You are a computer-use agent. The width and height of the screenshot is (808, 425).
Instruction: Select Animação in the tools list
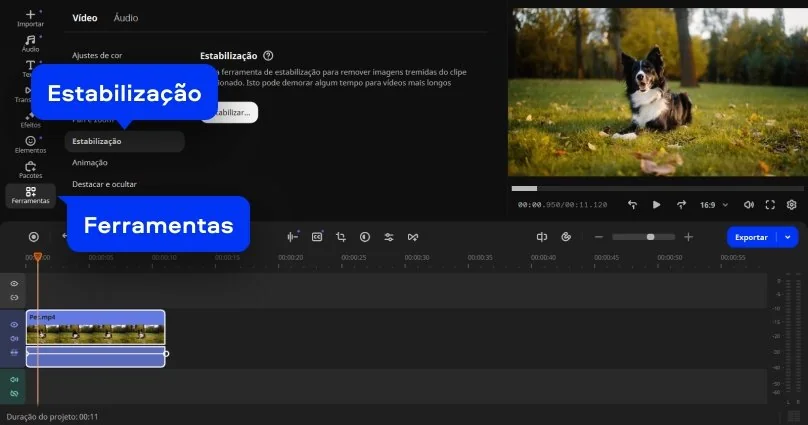[90, 162]
